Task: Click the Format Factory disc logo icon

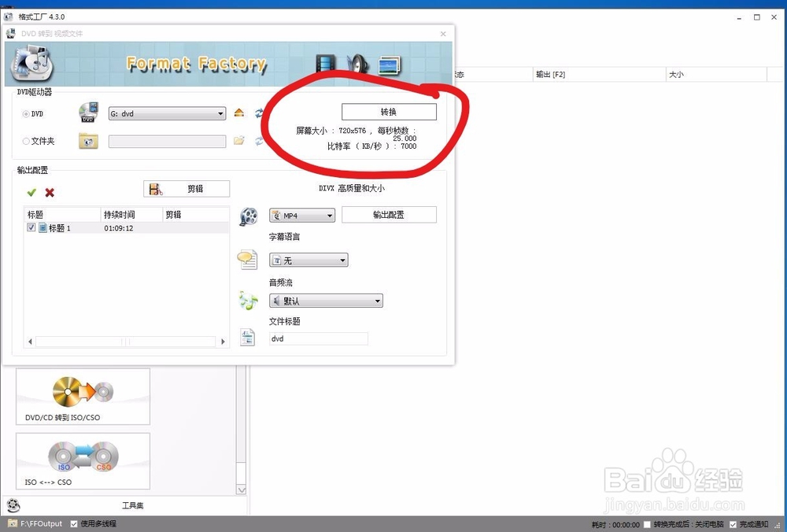Action: tap(31, 63)
